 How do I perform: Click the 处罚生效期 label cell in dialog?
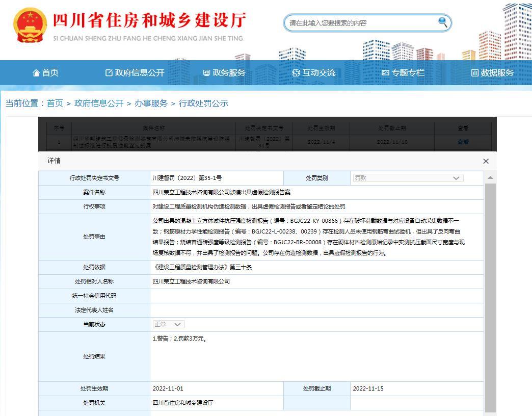pos(94,388)
